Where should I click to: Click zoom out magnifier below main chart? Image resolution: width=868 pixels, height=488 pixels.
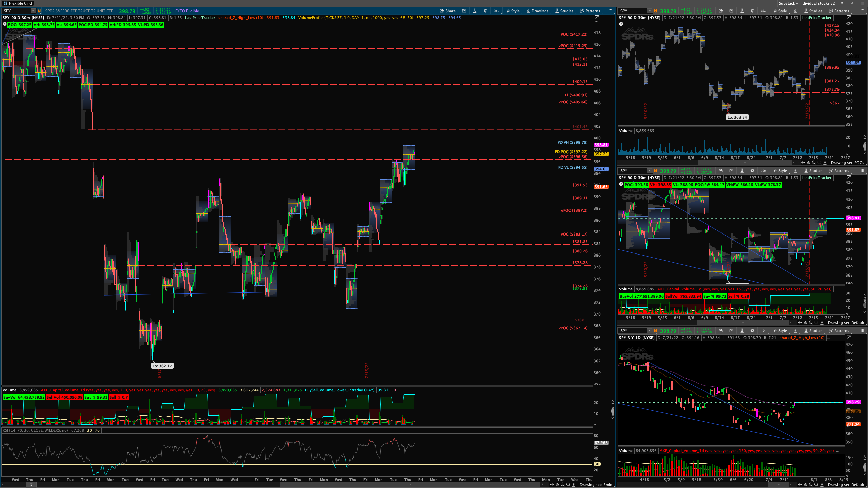pyautogui.click(x=568, y=485)
